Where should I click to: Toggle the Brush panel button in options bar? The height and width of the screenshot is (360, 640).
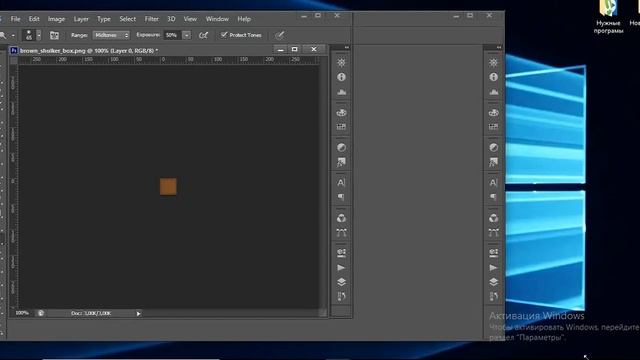tap(54, 36)
